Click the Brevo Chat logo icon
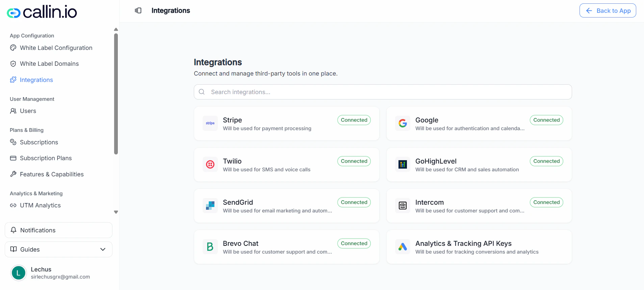This screenshot has height=290, width=644. (210, 247)
